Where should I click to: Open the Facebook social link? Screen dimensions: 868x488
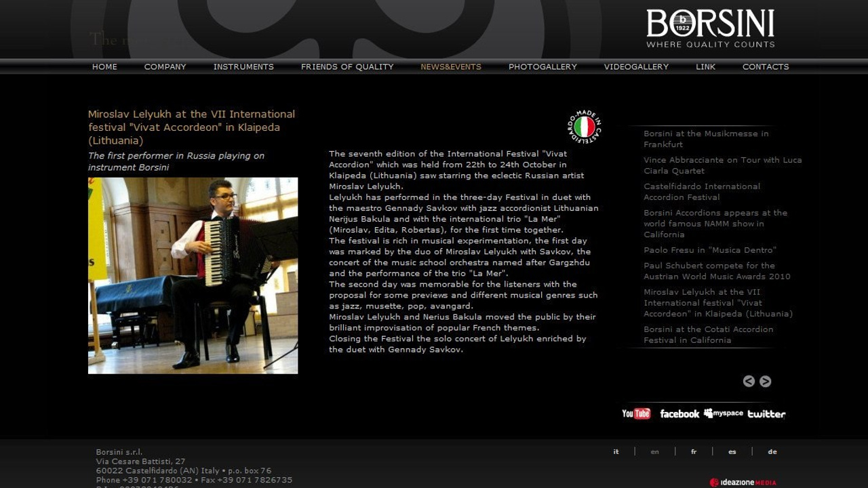click(679, 413)
